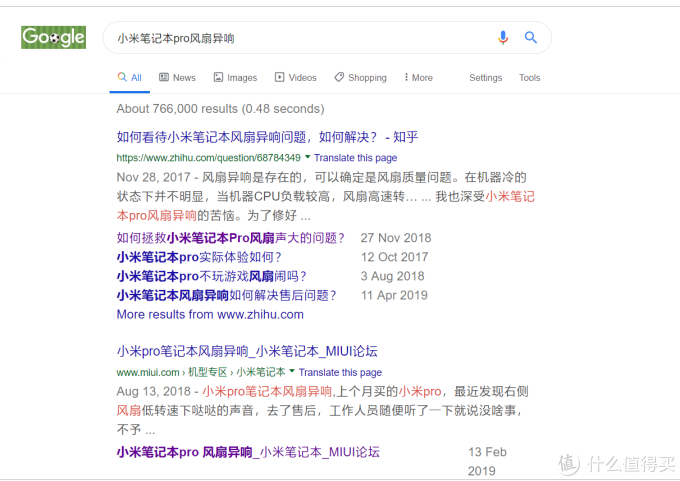This screenshot has width=680, height=481.
Task: Open search Settings
Action: [x=485, y=78]
